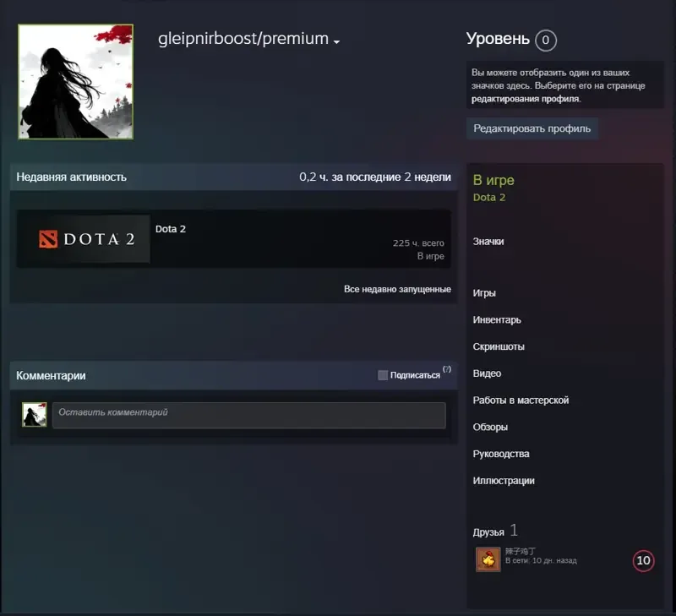Click the 0,2 ч. за последние 2 недели text
Image resolution: width=676 pixels, height=616 pixels.
pyautogui.click(x=375, y=177)
